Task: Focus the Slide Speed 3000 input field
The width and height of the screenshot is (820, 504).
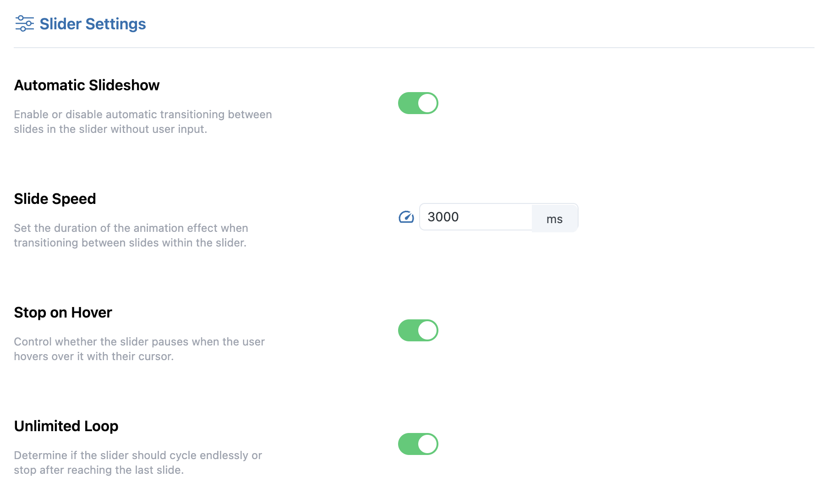Action: [476, 217]
